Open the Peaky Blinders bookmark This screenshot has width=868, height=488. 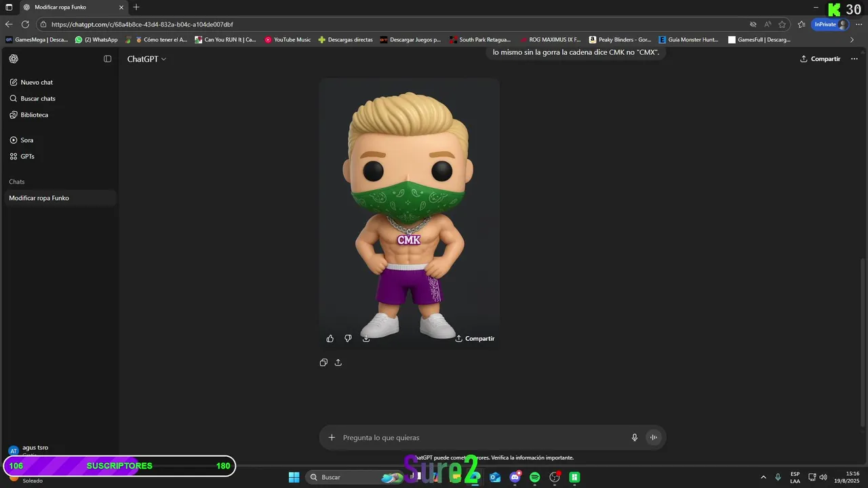point(620,40)
